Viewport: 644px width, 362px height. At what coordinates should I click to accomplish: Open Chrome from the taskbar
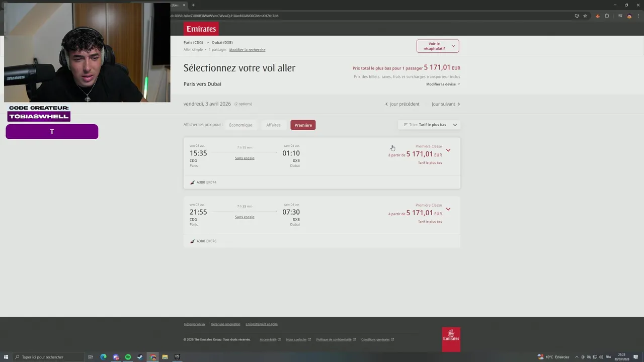[x=153, y=357]
